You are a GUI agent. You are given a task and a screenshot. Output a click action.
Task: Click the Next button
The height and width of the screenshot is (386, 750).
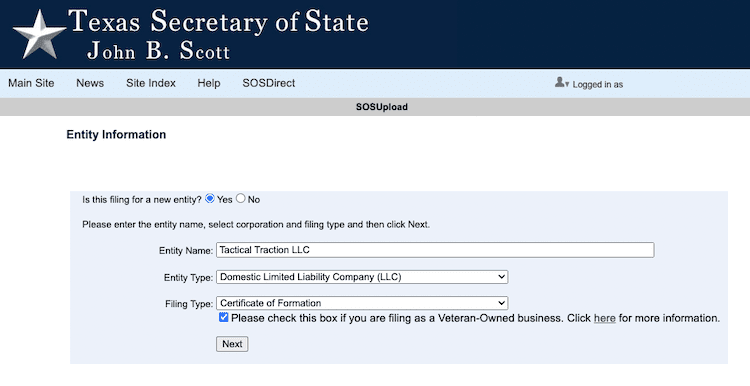(232, 344)
